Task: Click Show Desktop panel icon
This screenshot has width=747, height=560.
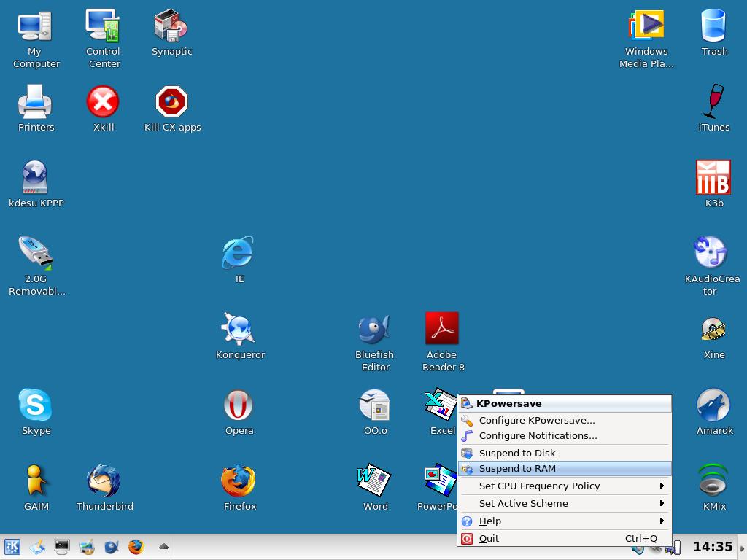Action: (37, 547)
